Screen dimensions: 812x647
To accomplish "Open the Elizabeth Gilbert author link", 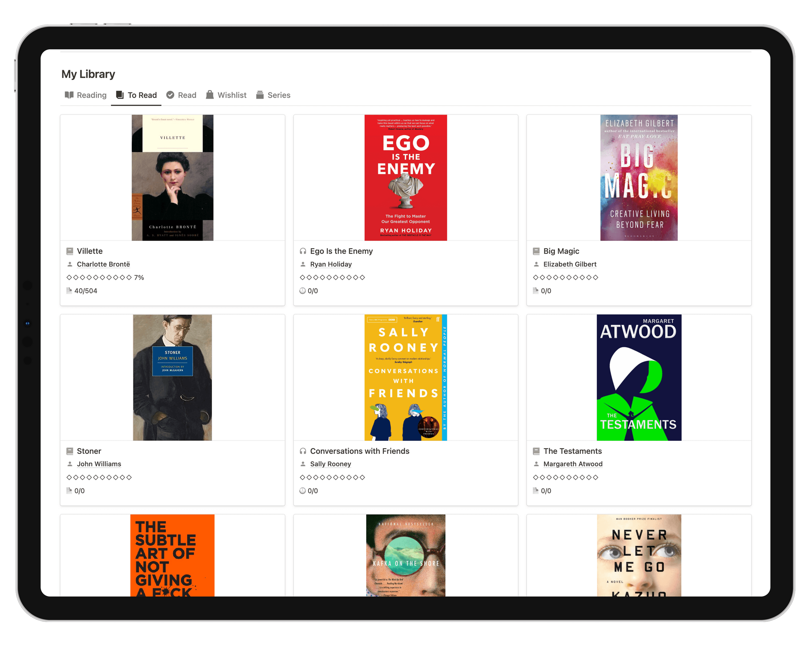I will (x=570, y=264).
